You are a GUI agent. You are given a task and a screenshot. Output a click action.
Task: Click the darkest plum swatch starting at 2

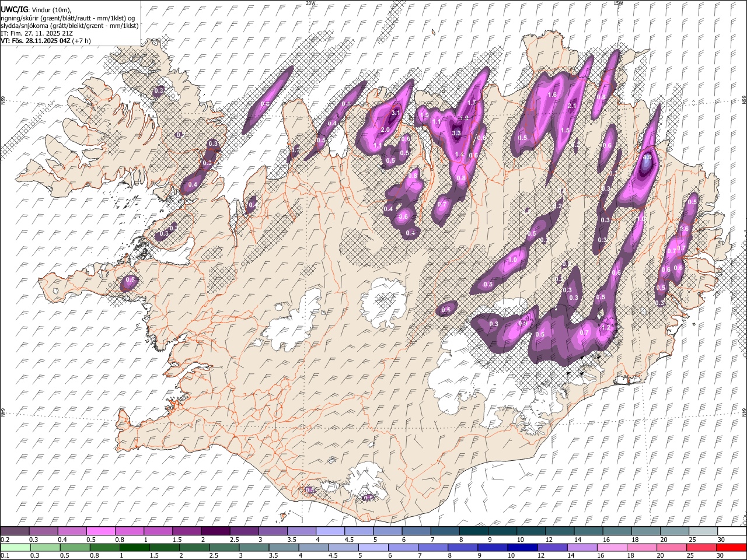(215, 531)
